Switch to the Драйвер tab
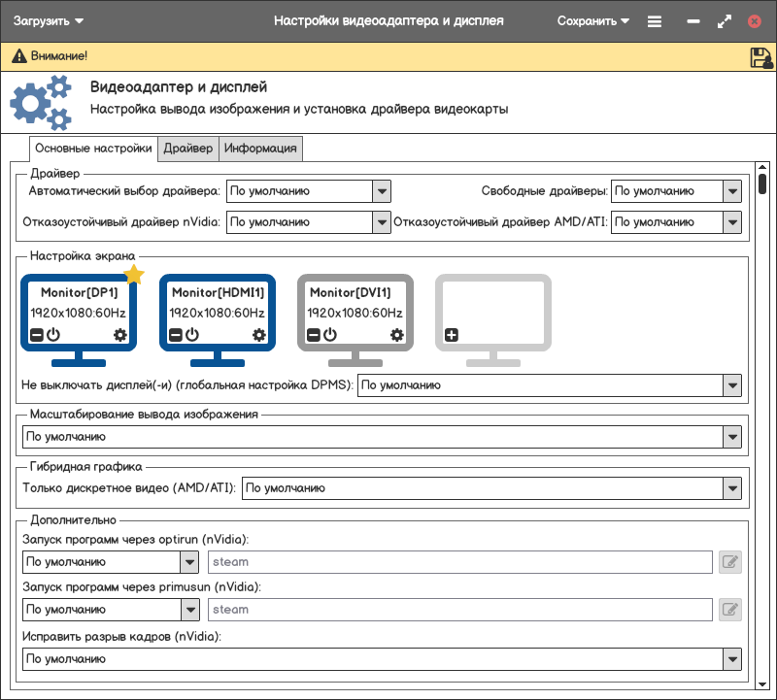The image size is (777, 700). (x=188, y=149)
